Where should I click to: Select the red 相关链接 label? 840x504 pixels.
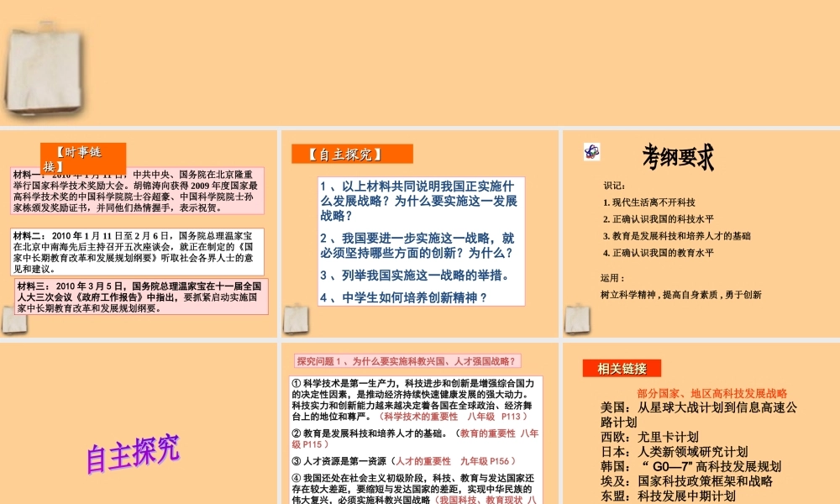click(x=622, y=369)
